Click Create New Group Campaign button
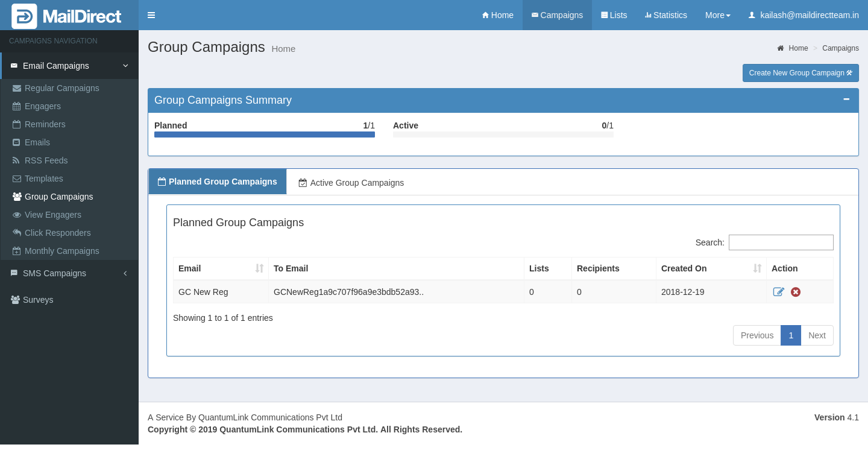 (800, 73)
